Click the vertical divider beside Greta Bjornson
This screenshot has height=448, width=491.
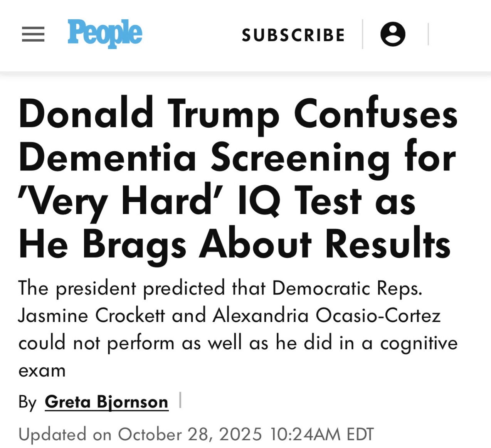click(x=180, y=400)
